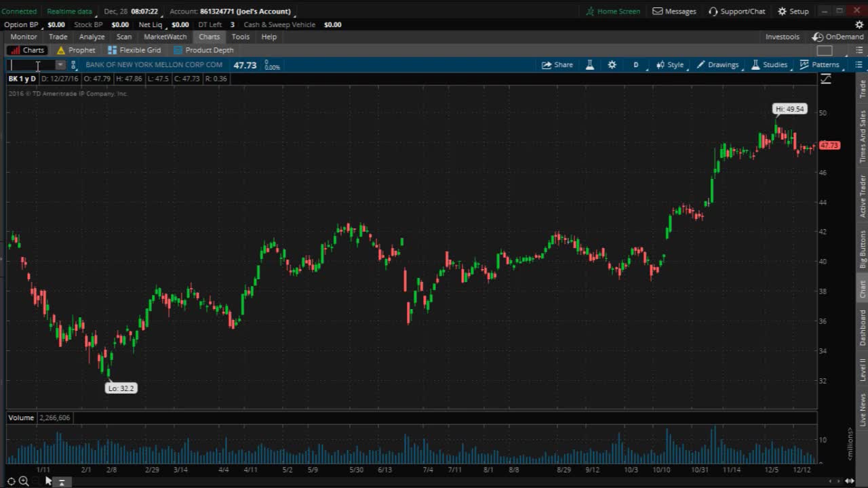The height and width of the screenshot is (488, 868).
Task: Open Big Buttons side panel
Action: click(863, 249)
